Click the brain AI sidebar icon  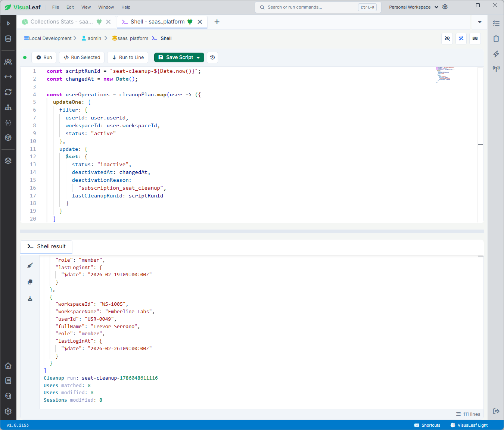click(8, 138)
